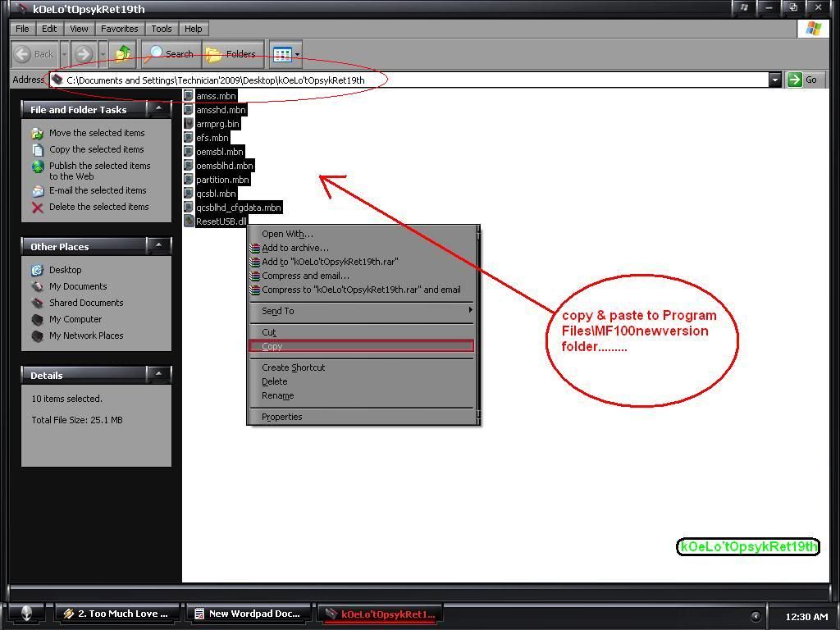Open the Forward history dropdown arrow

click(x=103, y=54)
